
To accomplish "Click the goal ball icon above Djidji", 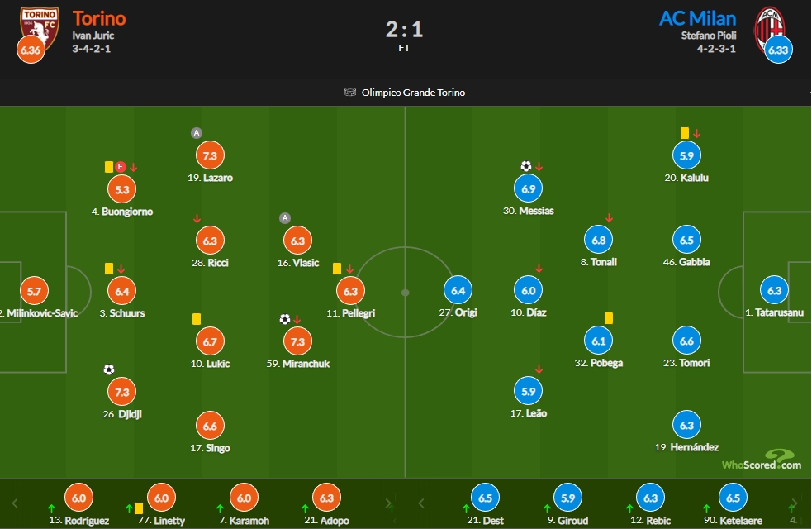I will (x=109, y=369).
